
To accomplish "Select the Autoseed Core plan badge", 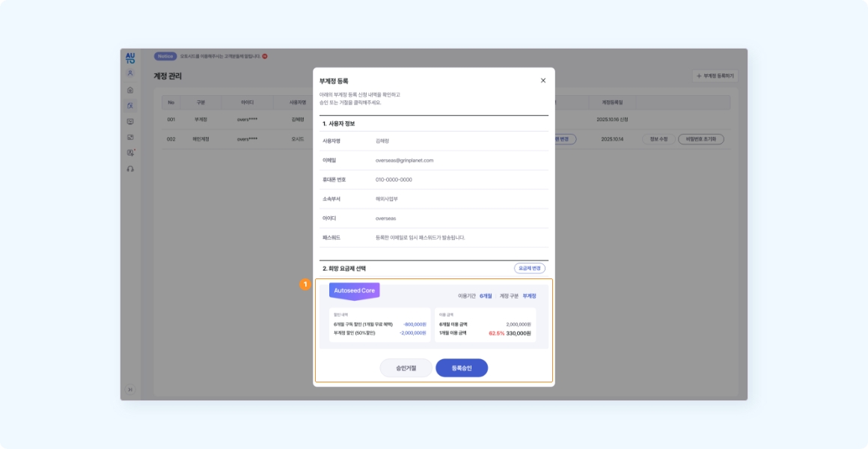I will [x=355, y=290].
